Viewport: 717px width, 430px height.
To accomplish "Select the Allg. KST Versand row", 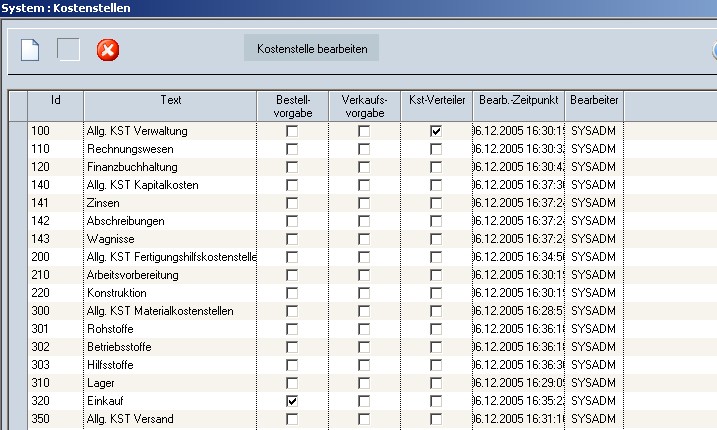I will pos(130,419).
